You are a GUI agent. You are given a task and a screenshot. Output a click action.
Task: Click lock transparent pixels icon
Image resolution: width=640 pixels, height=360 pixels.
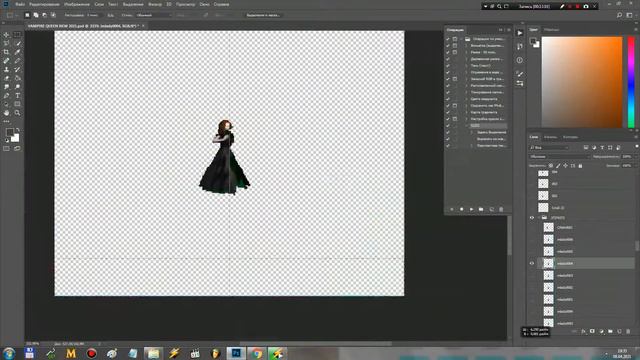[551, 166]
